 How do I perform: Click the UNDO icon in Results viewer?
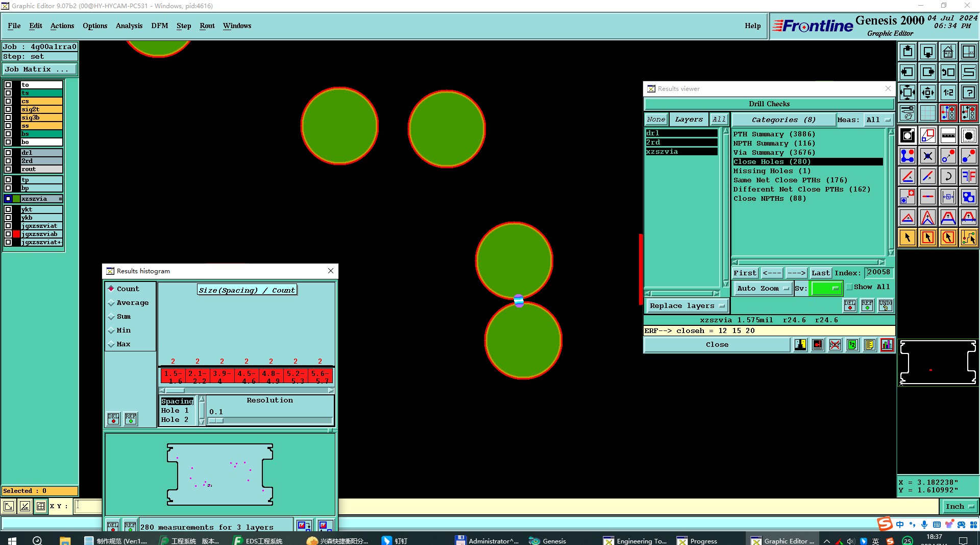pyautogui.click(x=886, y=305)
